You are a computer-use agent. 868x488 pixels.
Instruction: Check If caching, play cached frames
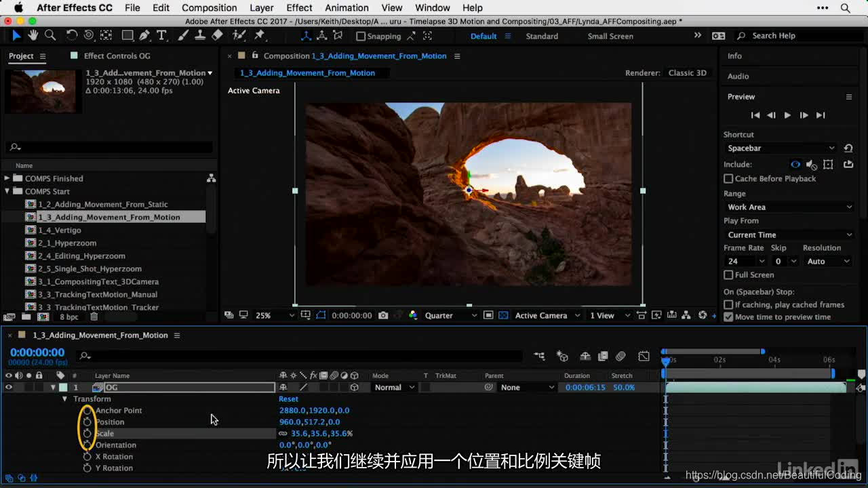coord(728,305)
